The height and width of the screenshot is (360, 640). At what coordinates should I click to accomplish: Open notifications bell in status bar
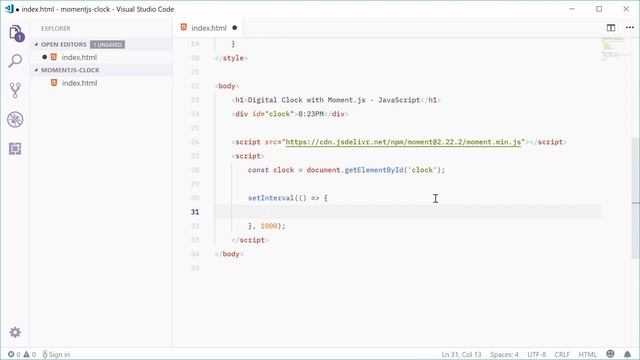[627, 354]
